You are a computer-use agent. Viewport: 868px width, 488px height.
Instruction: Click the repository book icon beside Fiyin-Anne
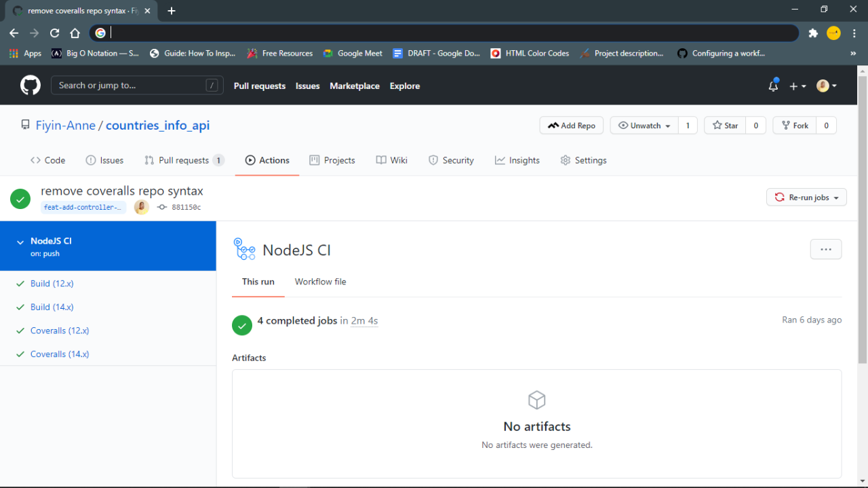tap(25, 124)
